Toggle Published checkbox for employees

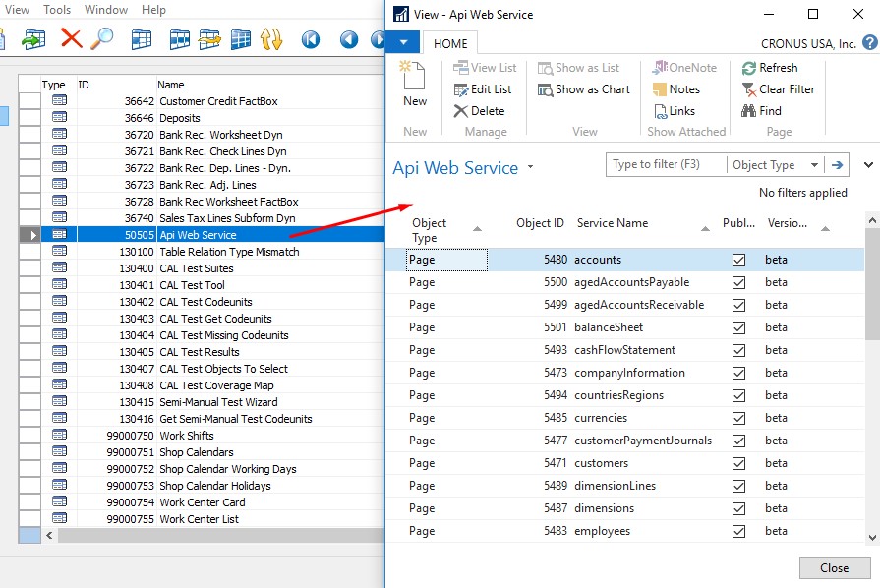click(738, 531)
